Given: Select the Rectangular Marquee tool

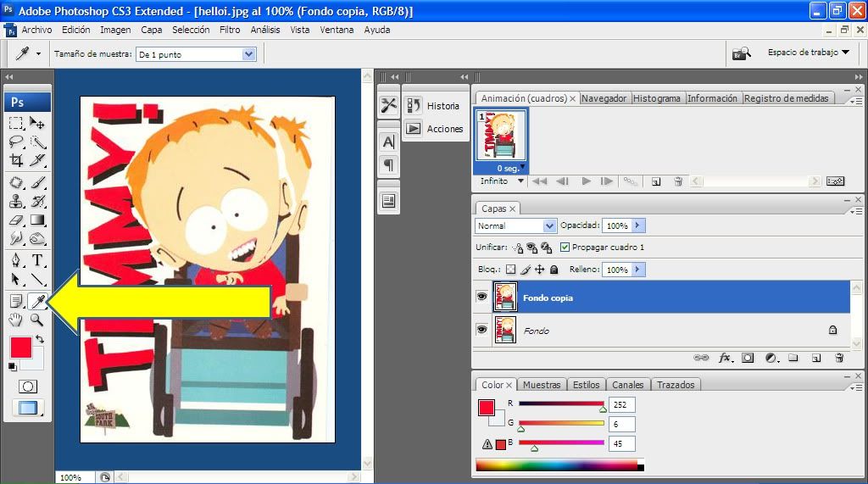Looking at the screenshot, I should (x=16, y=122).
